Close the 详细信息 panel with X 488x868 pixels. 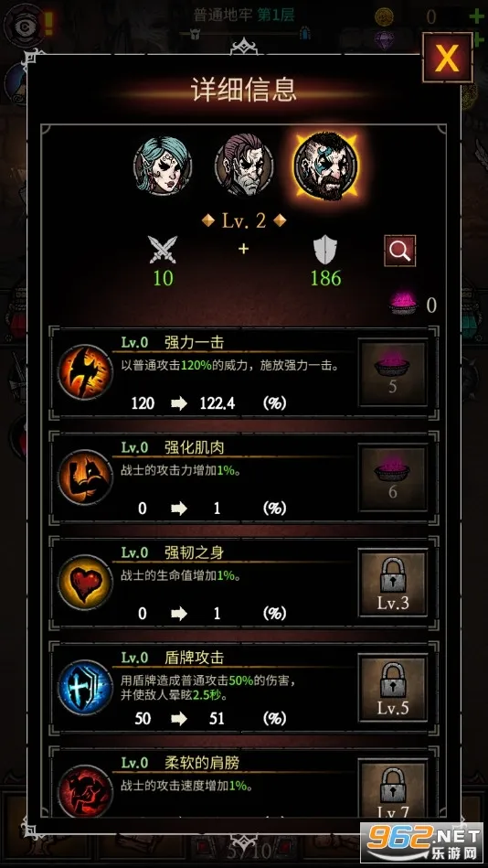pyautogui.click(x=447, y=58)
